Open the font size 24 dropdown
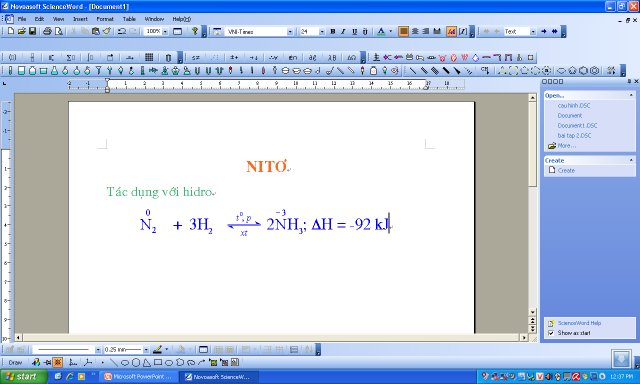This screenshot has width=640, height=384. pos(322,31)
